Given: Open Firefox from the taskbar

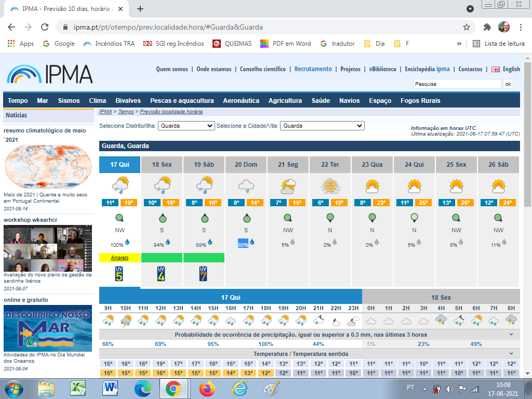Looking at the screenshot, I should [207, 389].
